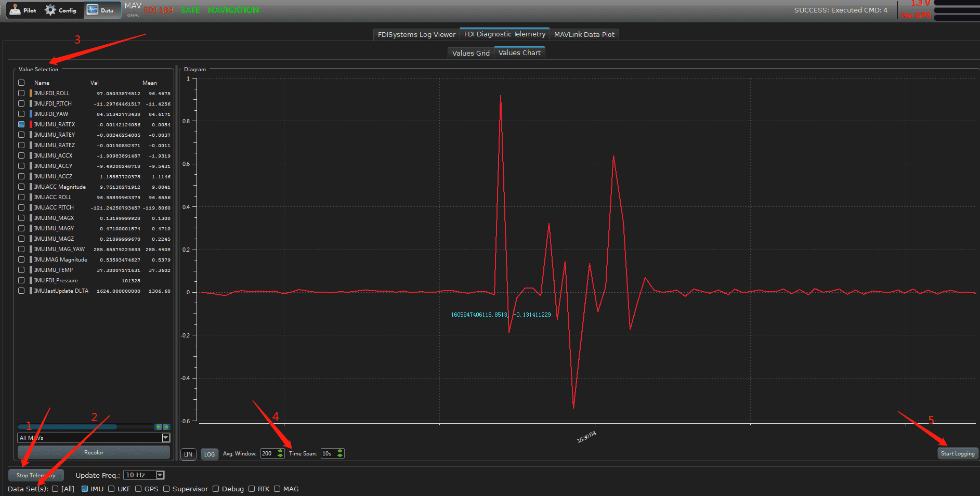The width and height of the screenshot is (980, 496).
Task: Click the MAV generic vehicle icon
Action: click(x=133, y=9)
